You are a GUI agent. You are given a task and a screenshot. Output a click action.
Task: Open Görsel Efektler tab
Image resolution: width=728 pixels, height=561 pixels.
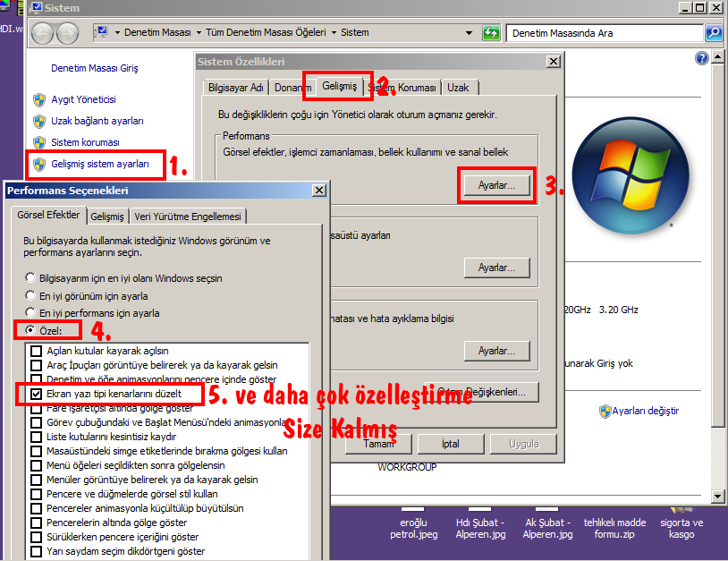(x=48, y=215)
